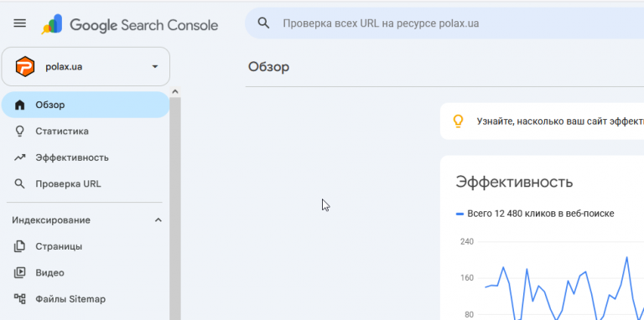The height and width of the screenshot is (320, 644).
Task: Open the polax.ua property dropdown
Action: 86,66
